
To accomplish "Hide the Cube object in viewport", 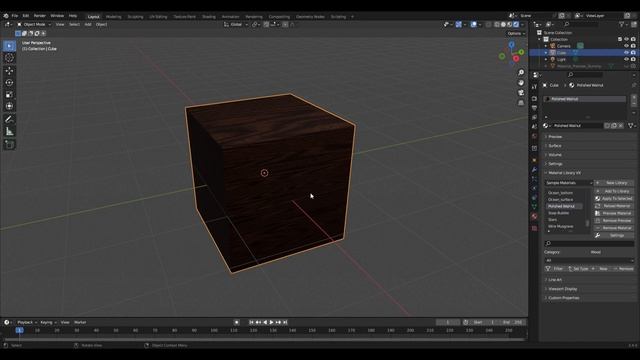I will 626,53.
